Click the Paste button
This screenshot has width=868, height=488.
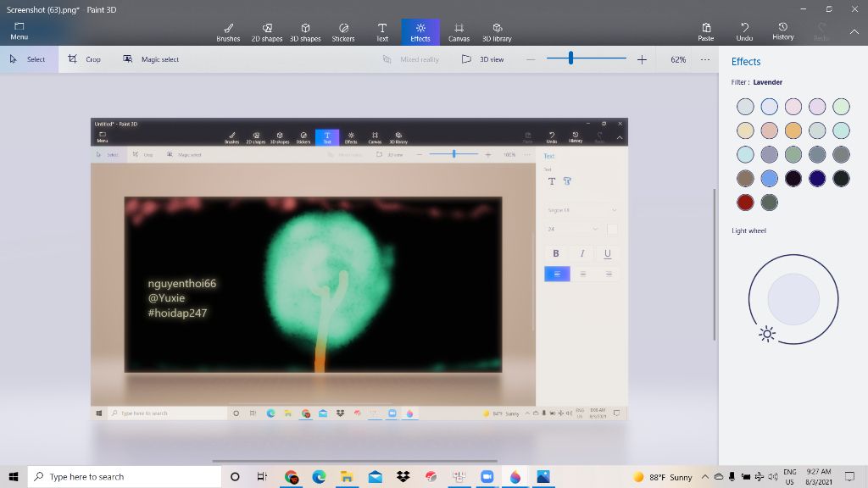706,32
